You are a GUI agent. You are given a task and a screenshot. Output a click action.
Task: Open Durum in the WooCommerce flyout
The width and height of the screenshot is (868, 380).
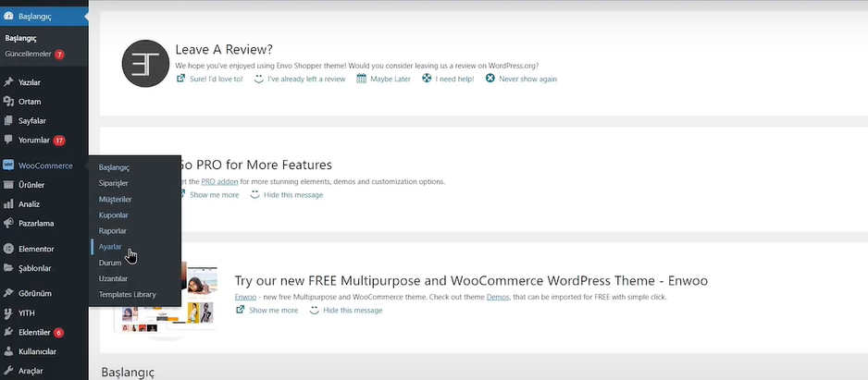click(109, 263)
